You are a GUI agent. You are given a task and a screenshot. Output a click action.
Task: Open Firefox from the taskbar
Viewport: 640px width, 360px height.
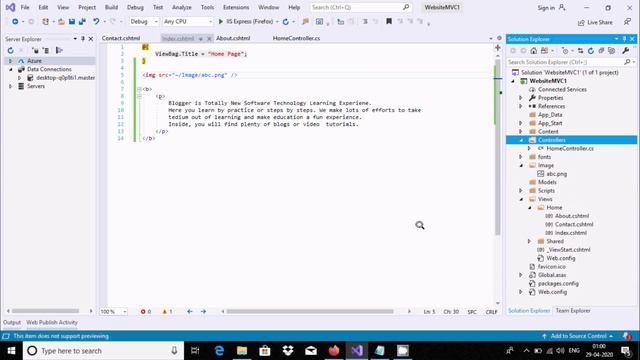[333, 351]
